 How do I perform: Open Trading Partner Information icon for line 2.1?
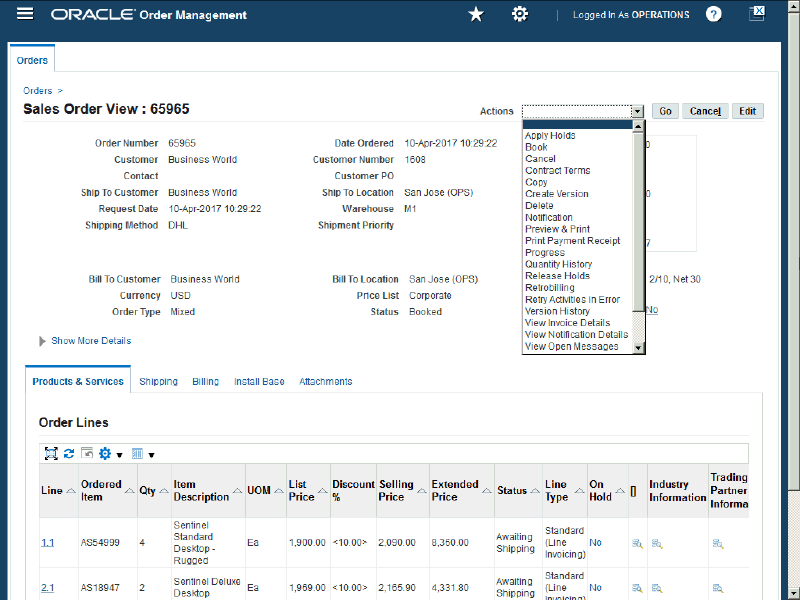point(718,588)
